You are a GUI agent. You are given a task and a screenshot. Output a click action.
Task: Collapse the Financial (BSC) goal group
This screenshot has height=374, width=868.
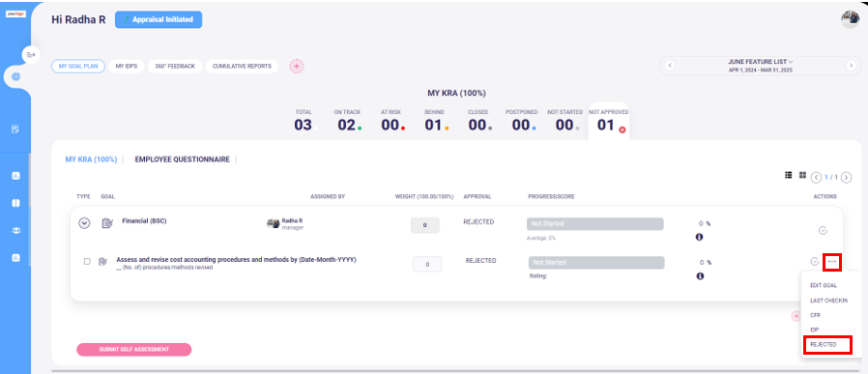click(x=84, y=223)
